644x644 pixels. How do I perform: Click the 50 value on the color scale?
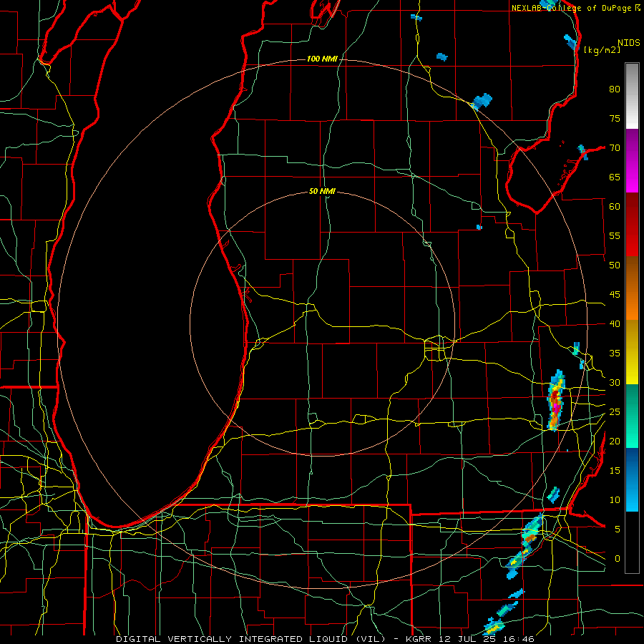click(x=615, y=265)
